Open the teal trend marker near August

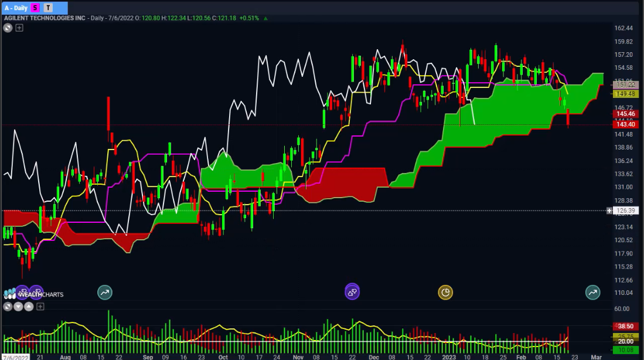(105, 293)
